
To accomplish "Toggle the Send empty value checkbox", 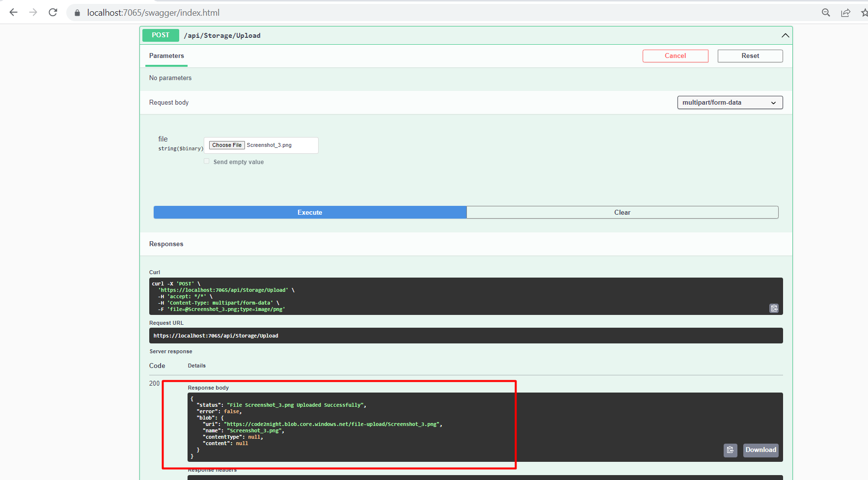I will pos(207,161).
